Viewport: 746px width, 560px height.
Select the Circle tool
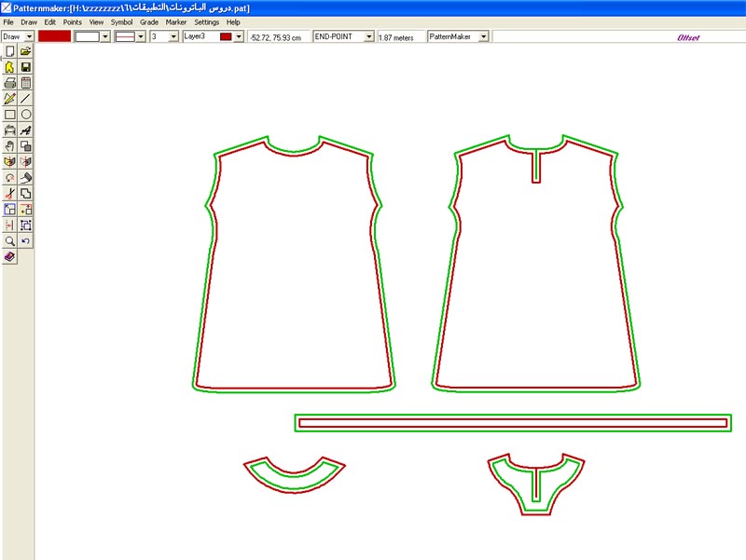point(26,115)
